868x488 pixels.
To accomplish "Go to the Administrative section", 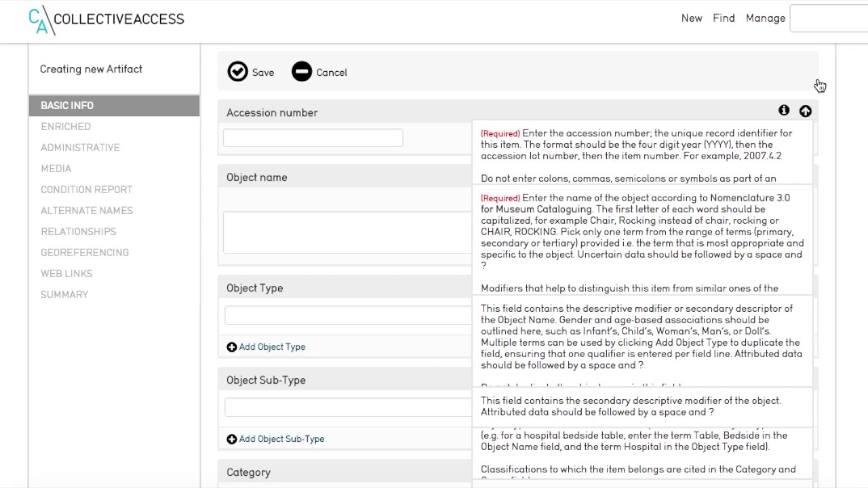I will pos(80,148).
